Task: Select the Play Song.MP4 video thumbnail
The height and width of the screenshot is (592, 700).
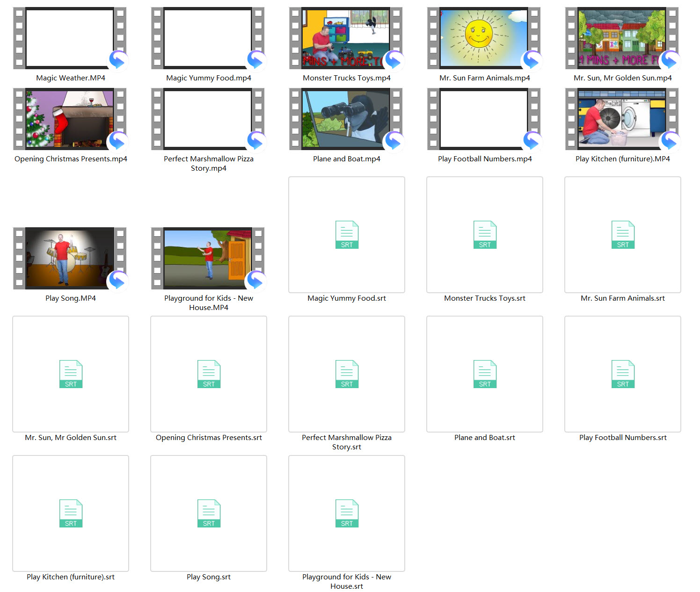Action: pyautogui.click(x=70, y=259)
